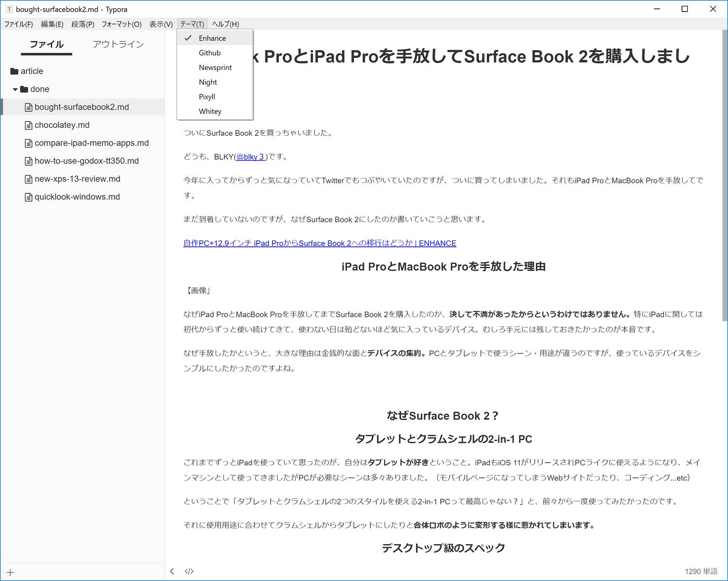Image resolution: width=728 pixels, height=581 pixels.
Task: Switch to the ファイル sidebar tab
Action: 47,44
